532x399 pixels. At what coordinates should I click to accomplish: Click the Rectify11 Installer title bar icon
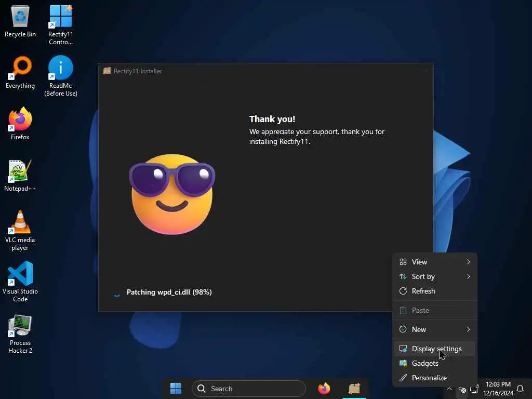(107, 71)
